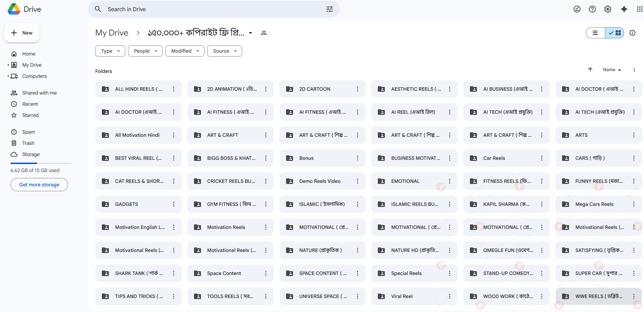Switch to list layout view
The width and height of the screenshot is (644, 312).
pos(595,33)
